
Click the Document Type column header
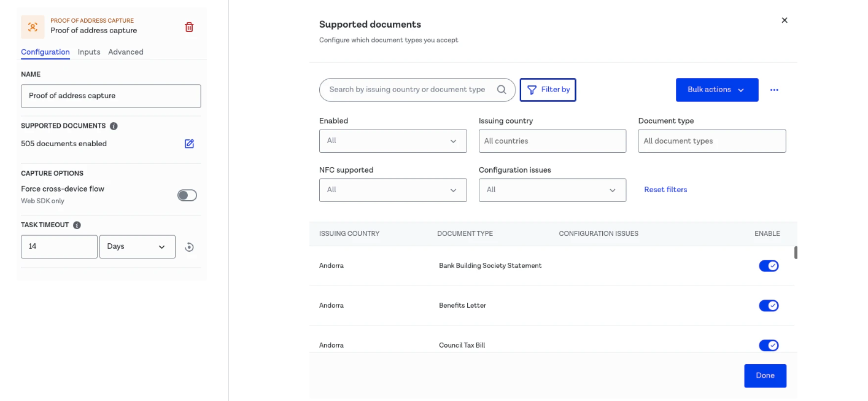pos(465,234)
